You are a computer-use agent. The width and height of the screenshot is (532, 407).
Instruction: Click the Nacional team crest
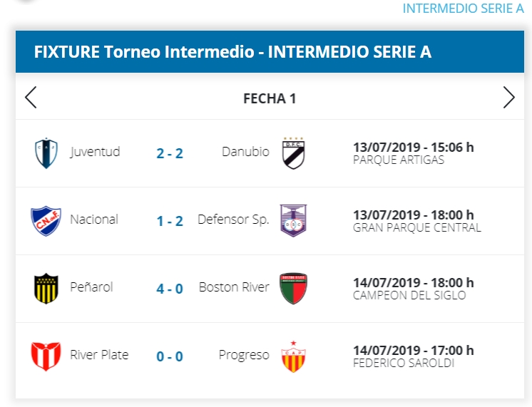click(x=46, y=220)
